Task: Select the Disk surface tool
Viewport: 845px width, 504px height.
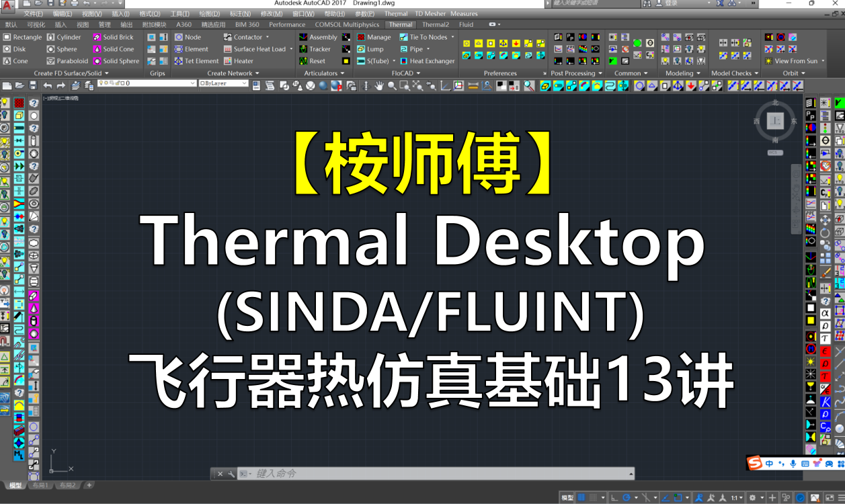Action: (14, 49)
